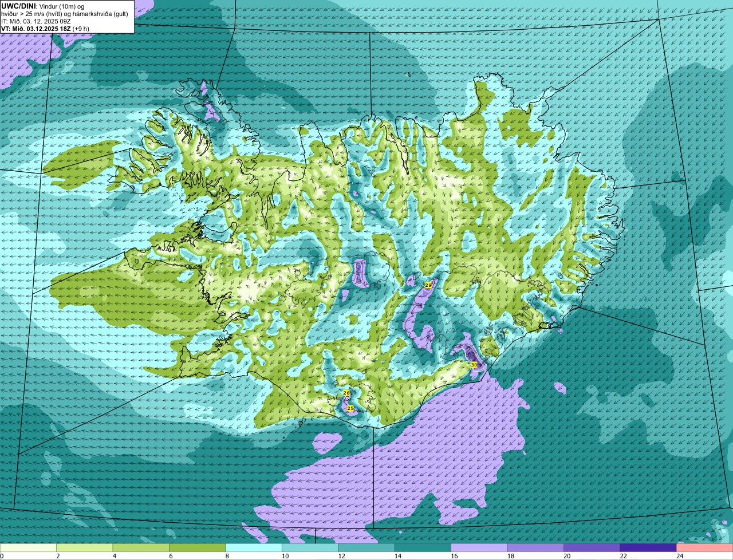
Task: Click the legend tick label 8
Action: (227, 556)
